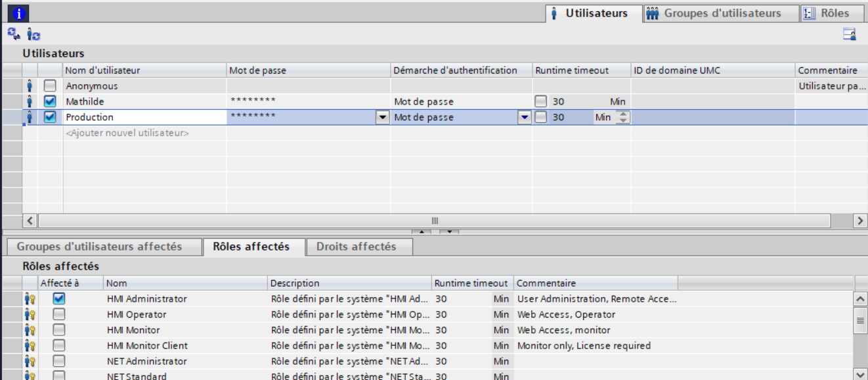Image resolution: width=868 pixels, height=380 pixels.
Task: Open the Droits affectés tab
Action: 356,247
